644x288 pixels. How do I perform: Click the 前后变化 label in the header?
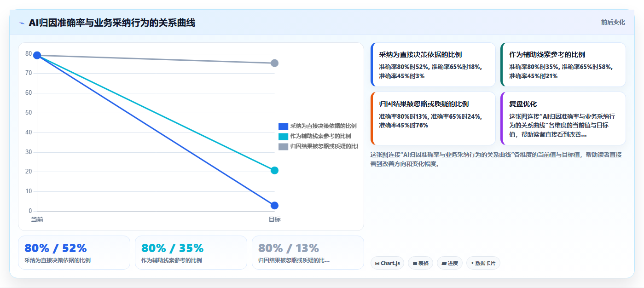tap(613, 23)
